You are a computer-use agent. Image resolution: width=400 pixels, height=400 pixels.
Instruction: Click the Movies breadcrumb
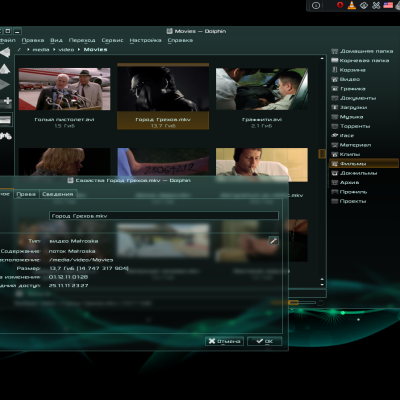pyautogui.click(x=95, y=50)
